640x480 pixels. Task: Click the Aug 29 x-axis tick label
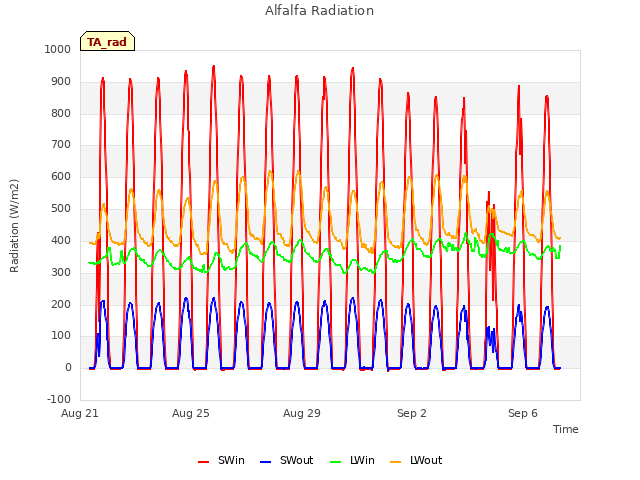click(x=302, y=413)
